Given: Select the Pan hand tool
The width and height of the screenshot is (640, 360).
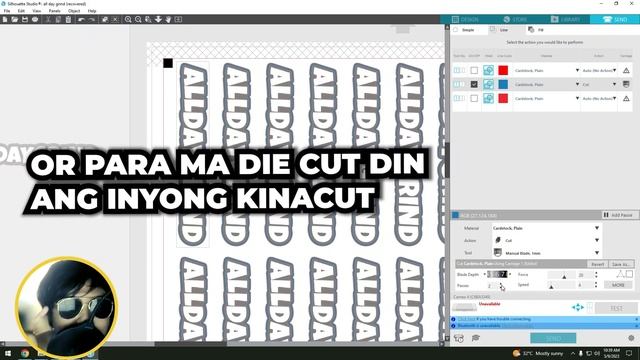Looking at the screenshot, I should (x=168, y=19).
